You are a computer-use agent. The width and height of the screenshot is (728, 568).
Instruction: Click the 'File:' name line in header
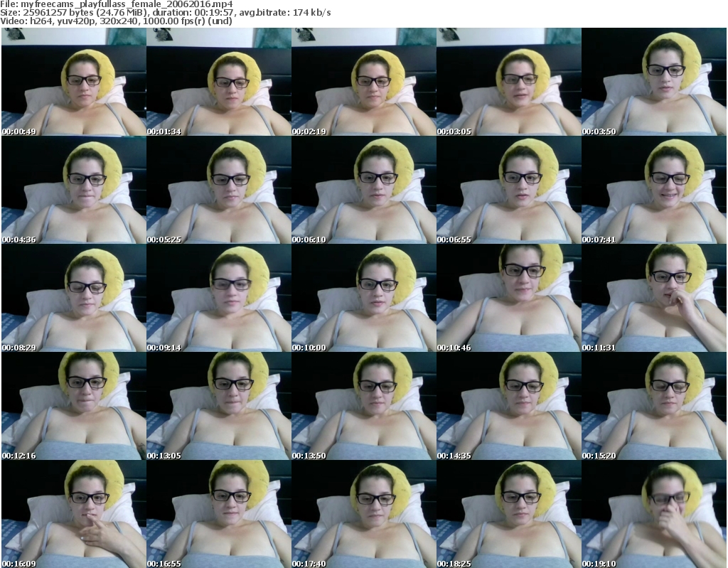pyautogui.click(x=117, y=4)
